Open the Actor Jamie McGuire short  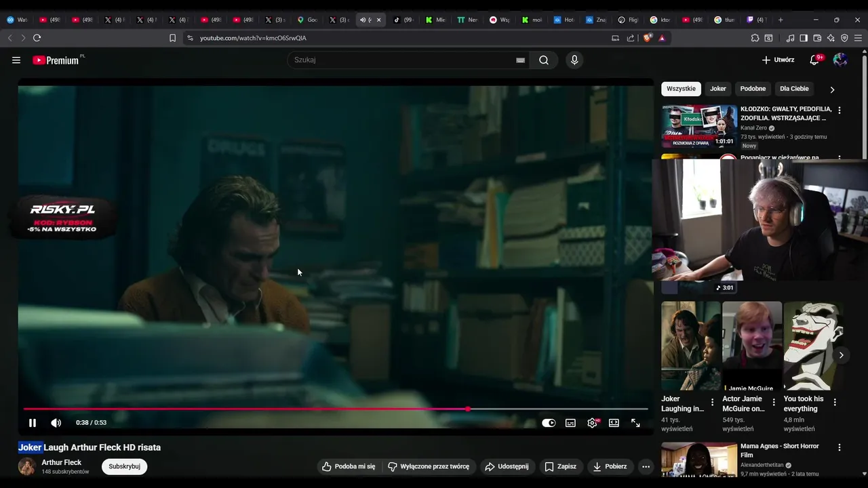tap(752, 346)
